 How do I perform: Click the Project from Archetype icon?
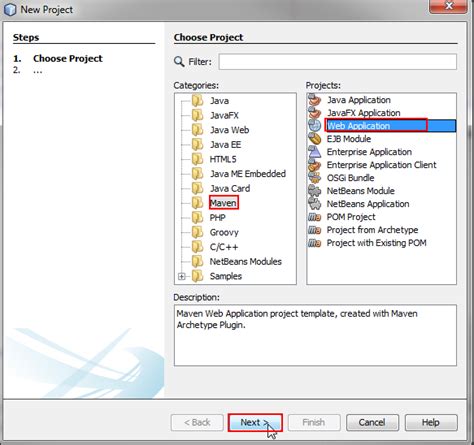314,230
